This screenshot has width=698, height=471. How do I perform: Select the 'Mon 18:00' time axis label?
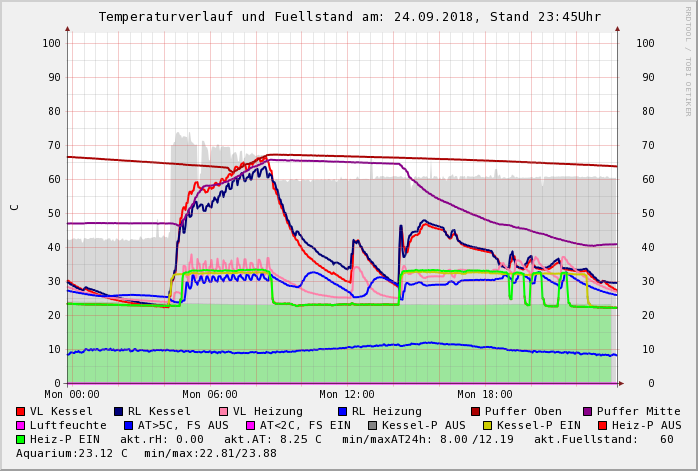485,394
